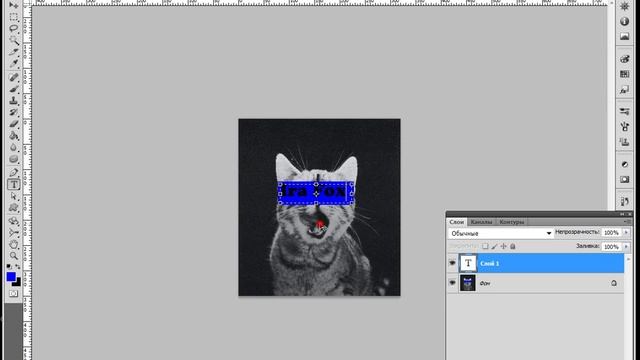Select the Eraser tool

coord(13,124)
